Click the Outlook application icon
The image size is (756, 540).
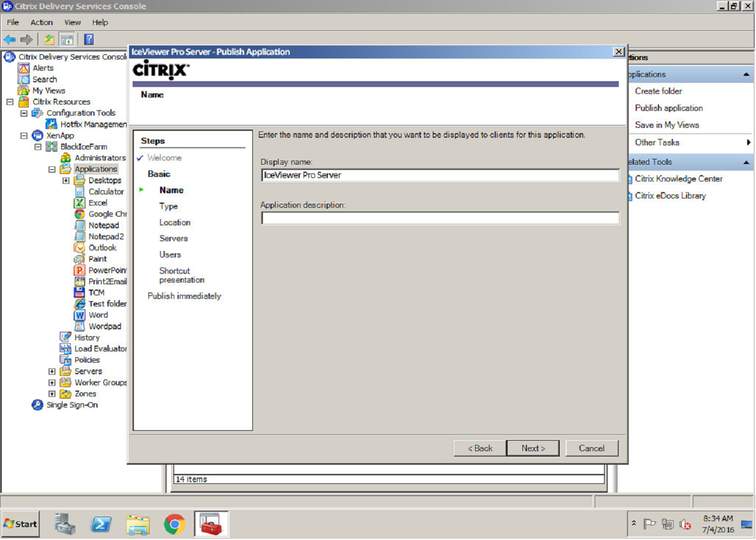[80, 248]
